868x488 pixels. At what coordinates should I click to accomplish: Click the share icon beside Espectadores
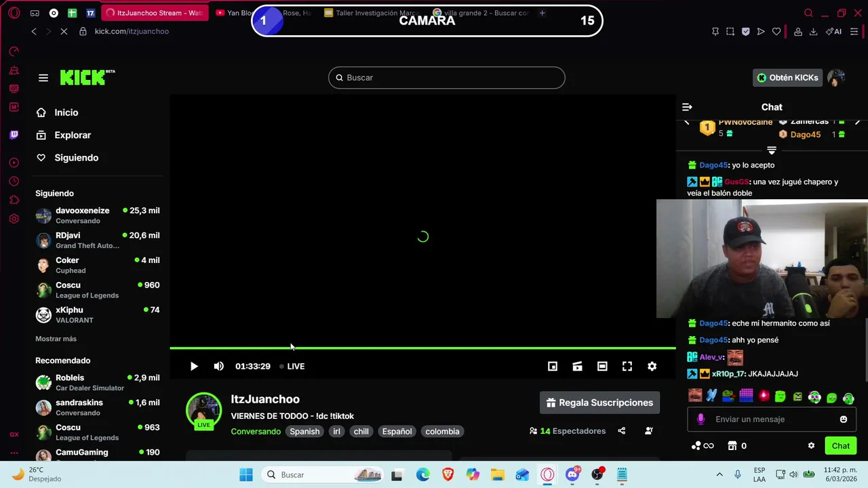621,431
